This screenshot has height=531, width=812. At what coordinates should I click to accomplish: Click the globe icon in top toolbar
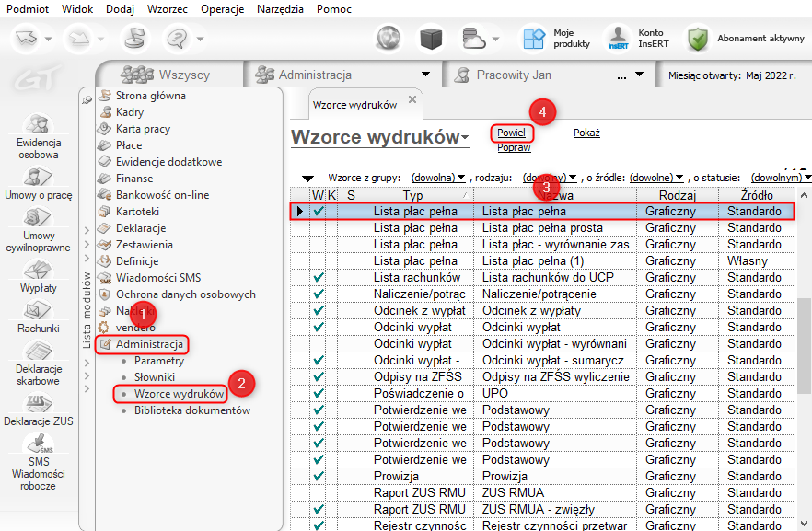[x=389, y=39]
